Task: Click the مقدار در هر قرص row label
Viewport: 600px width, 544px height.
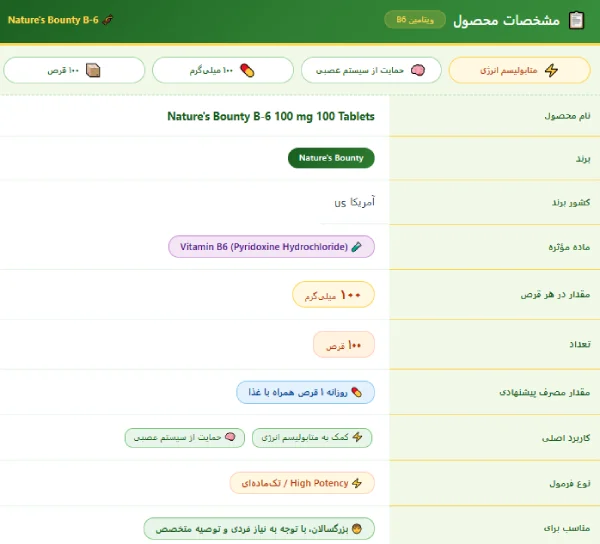Action: pyautogui.click(x=555, y=295)
